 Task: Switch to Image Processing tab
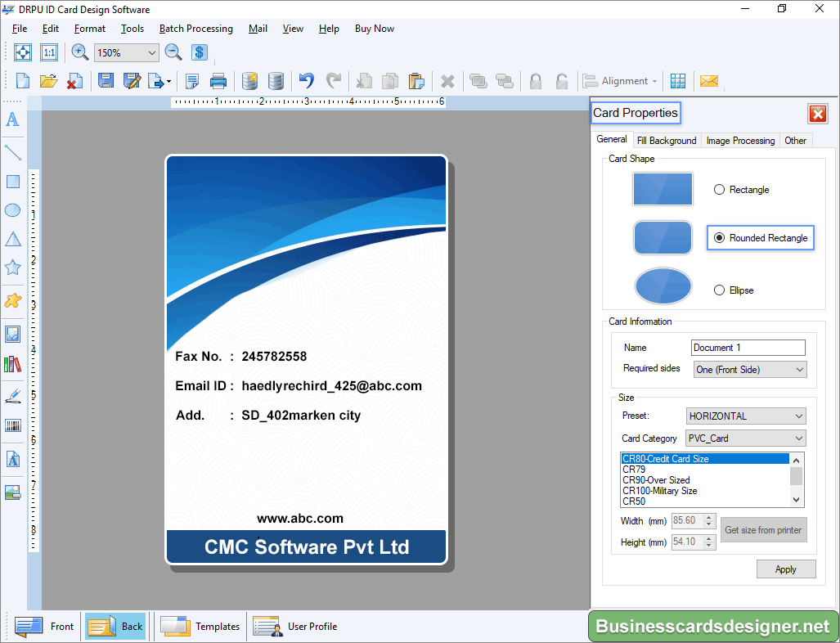click(x=740, y=141)
